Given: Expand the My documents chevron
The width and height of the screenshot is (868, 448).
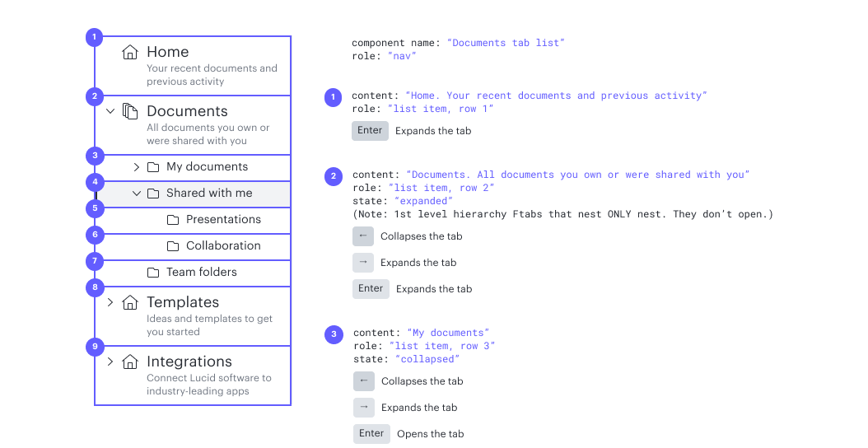Looking at the screenshot, I should tap(137, 167).
